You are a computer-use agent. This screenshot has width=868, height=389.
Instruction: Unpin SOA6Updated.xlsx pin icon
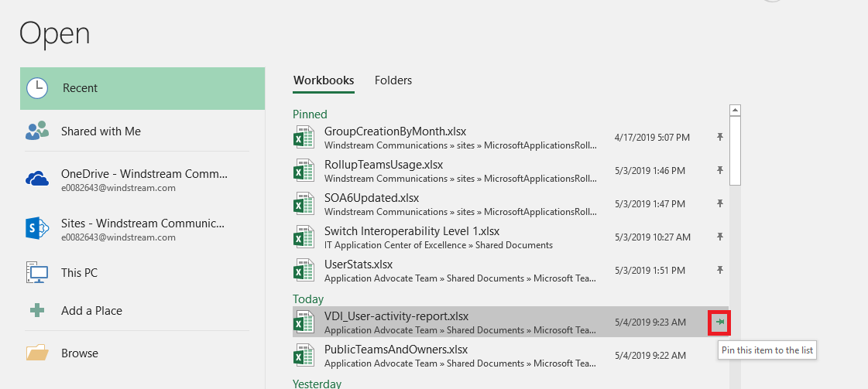719,203
